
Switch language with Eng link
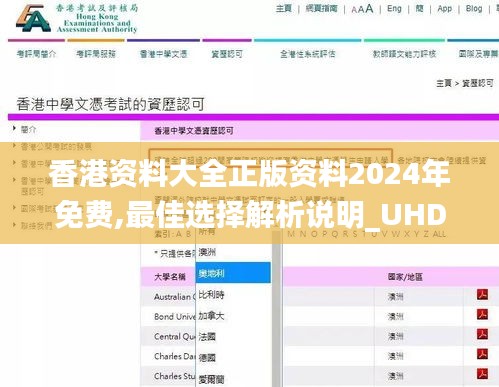[394, 9]
